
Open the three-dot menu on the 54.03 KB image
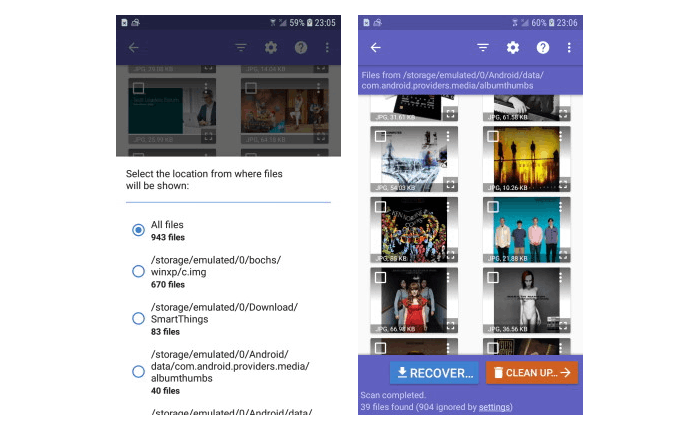pyautogui.click(x=448, y=137)
